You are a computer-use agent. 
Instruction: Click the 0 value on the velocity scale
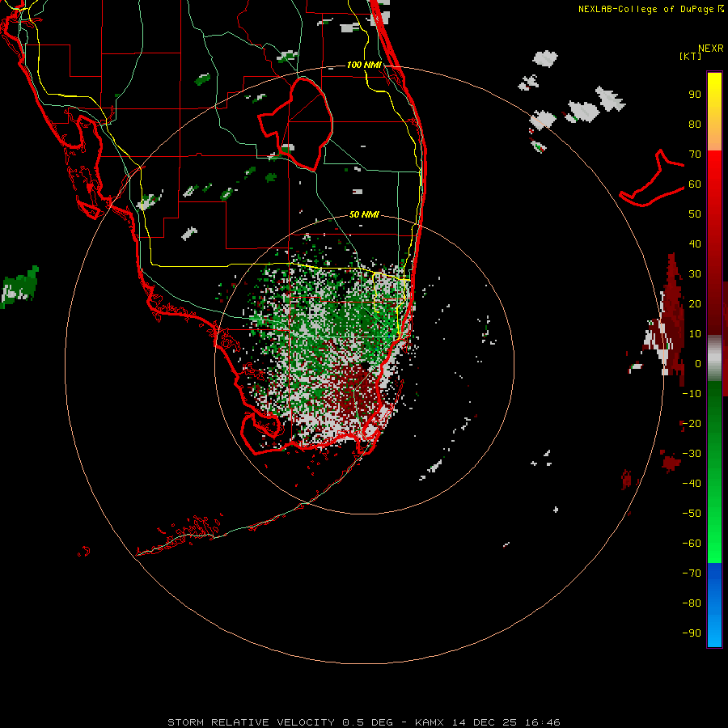click(x=698, y=363)
